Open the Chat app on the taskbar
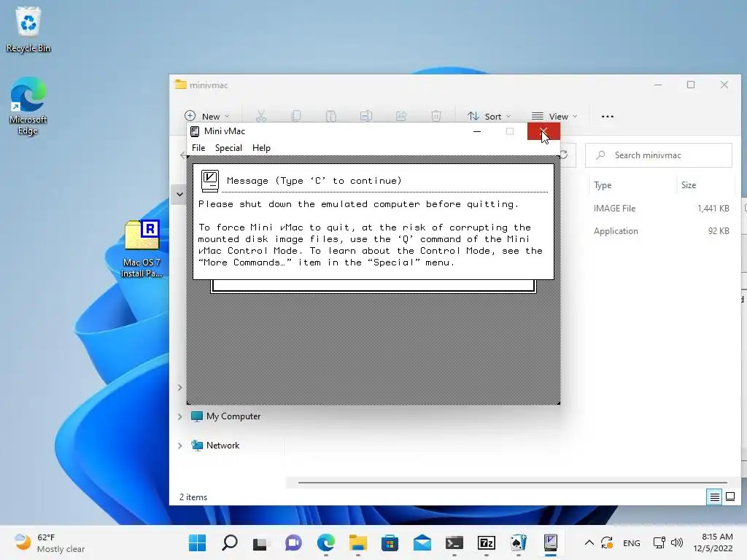The height and width of the screenshot is (560, 747). click(x=293, y=542)
